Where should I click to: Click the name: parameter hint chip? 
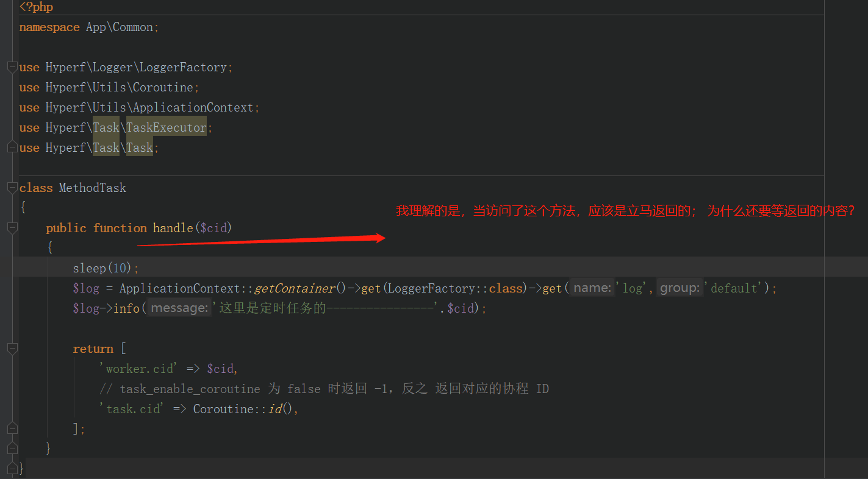click(x=591, y=287)
